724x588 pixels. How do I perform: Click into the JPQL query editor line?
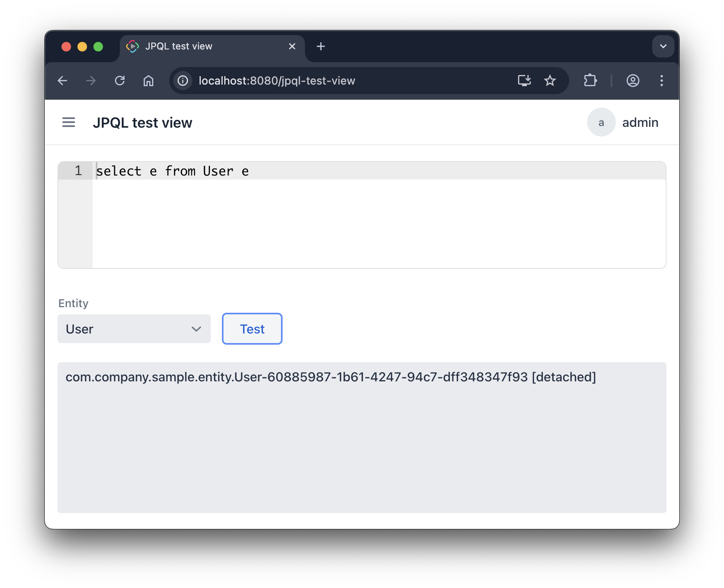tap(359, 172)
